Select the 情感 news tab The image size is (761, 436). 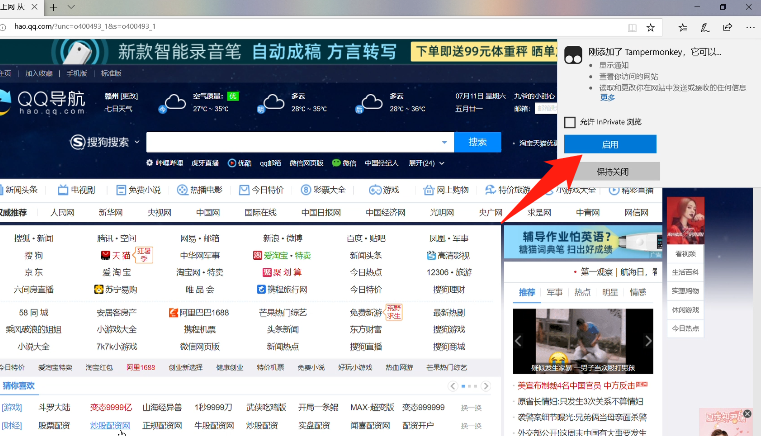click(x=638, y=292)
